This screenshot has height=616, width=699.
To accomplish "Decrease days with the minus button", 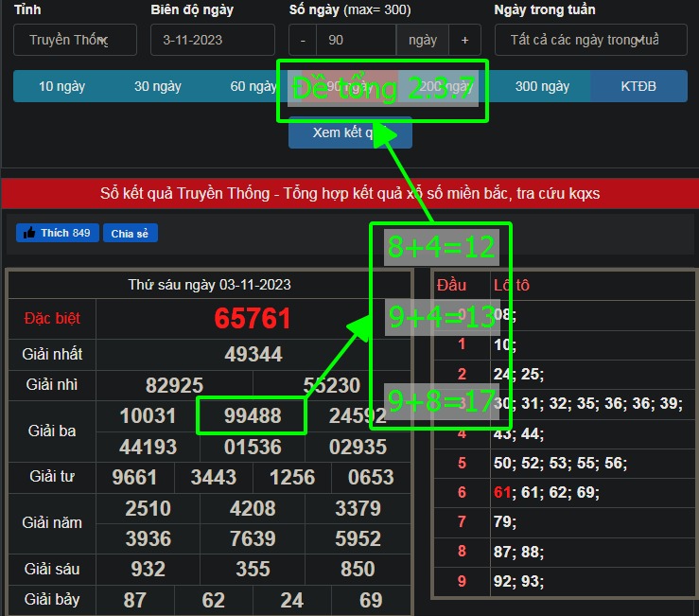I will pyautogui.click(x=303, y=40).
